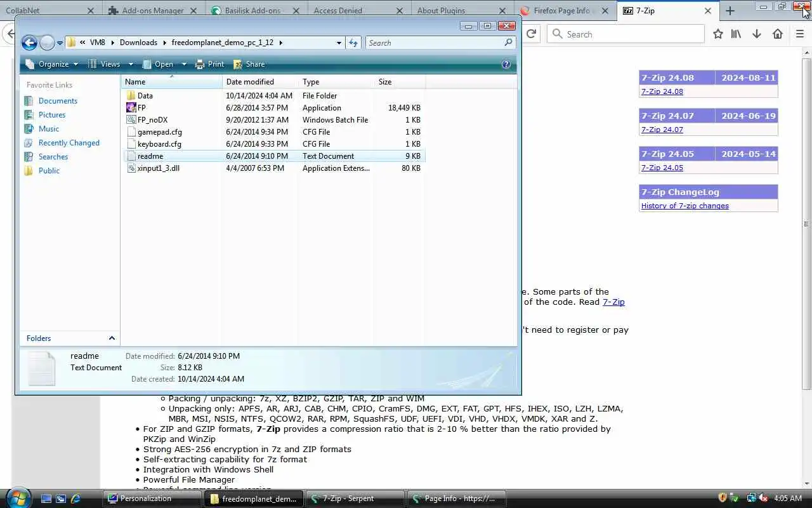Image resolution: width=812 pixels, height=508 pixels.
Task: Open a new browser tab
Action: pyautogui.click(x=730, y=11)
